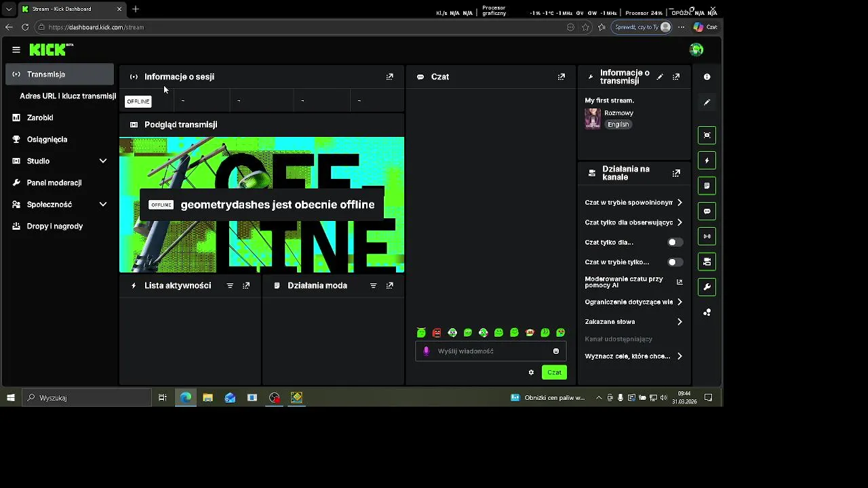The width and height of the screenshot is (868, 488).
Task: Open Copilot Czat in browser toolbar
Action: (705, 27)
